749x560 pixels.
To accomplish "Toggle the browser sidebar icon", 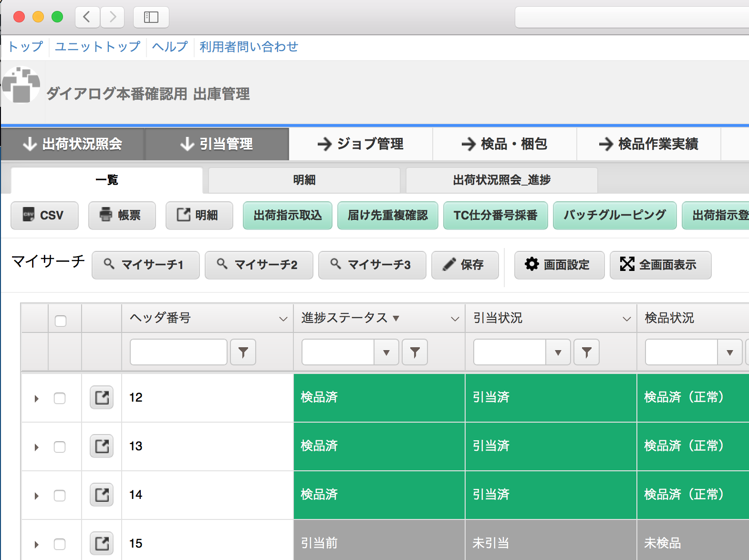I will tap(151, 17).
